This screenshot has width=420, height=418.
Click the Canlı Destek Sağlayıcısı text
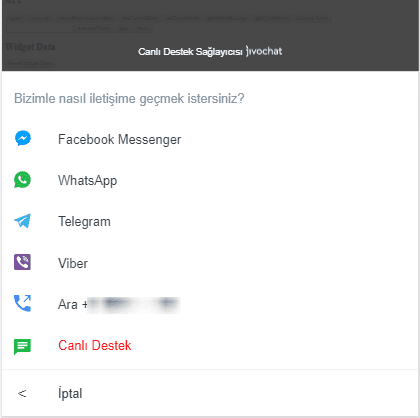(x=190, y=52)
